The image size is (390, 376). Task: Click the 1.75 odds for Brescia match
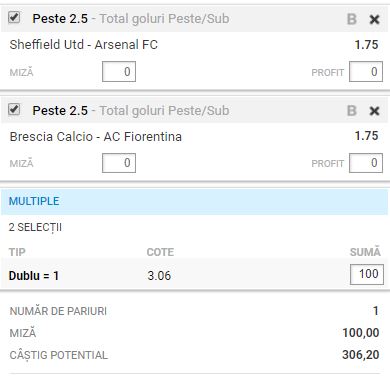pos(366,136)
